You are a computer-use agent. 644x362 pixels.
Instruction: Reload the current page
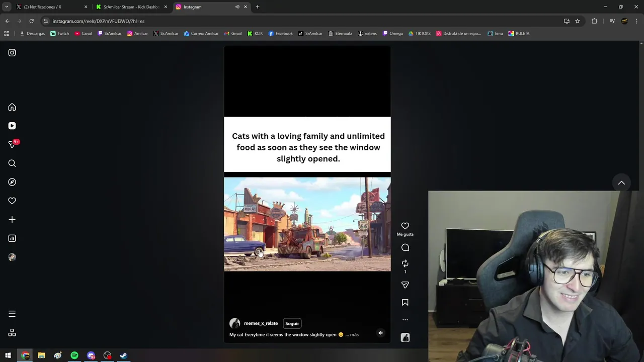pyautogui.click(x=31, y=21)
